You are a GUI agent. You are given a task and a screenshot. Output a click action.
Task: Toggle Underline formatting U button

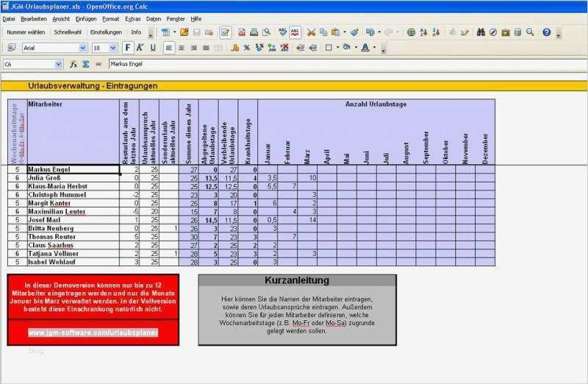tap(153, 48)
